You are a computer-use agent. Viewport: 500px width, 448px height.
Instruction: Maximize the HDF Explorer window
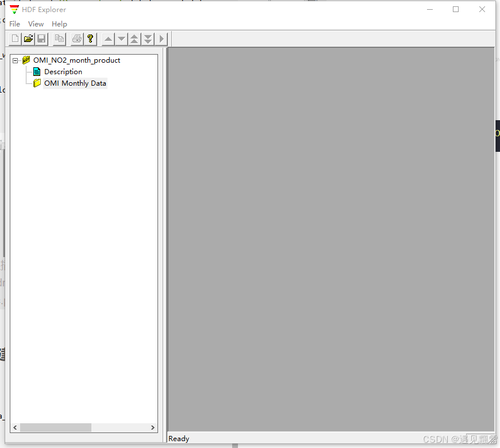point(456,10)
